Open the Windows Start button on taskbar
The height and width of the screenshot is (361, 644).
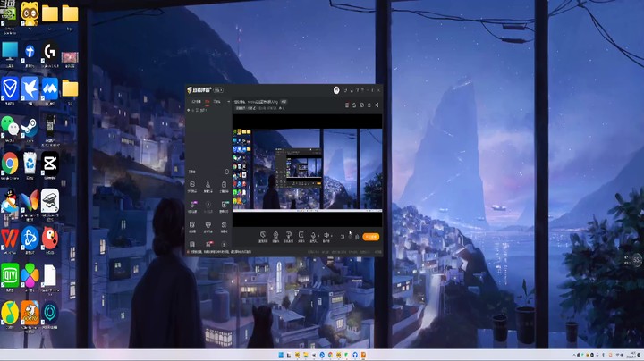click(x=281, y=355)
